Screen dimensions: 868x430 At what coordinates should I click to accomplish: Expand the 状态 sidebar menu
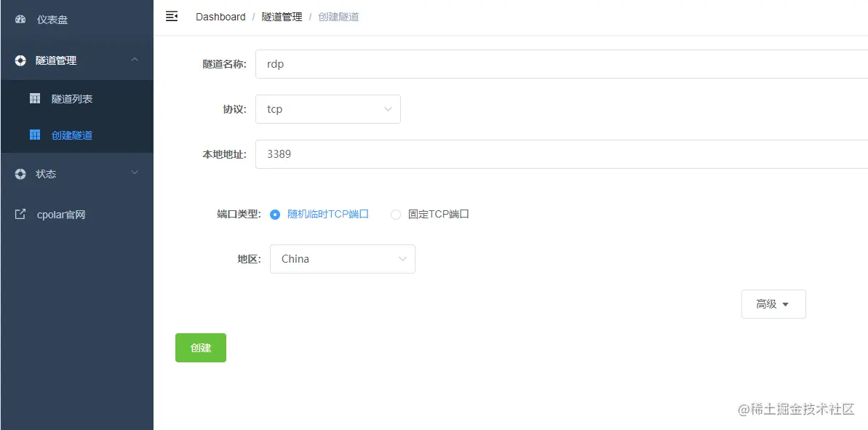(77, 174)
